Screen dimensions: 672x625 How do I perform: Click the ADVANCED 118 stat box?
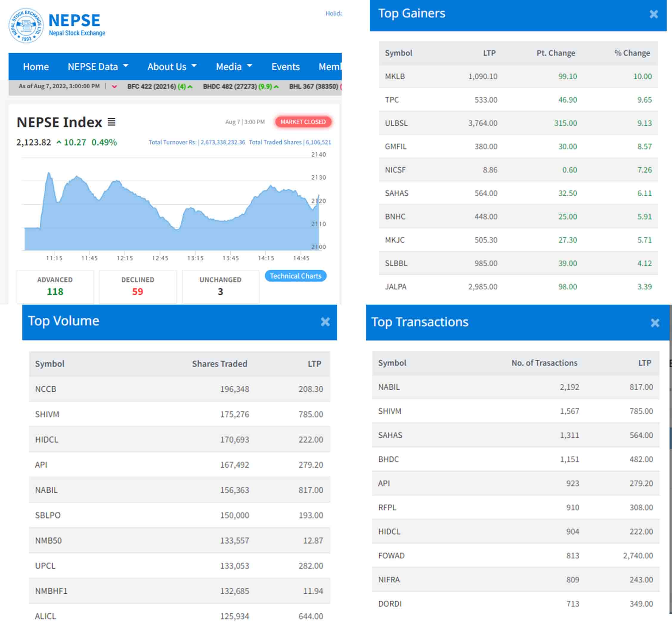click(55, 286)
